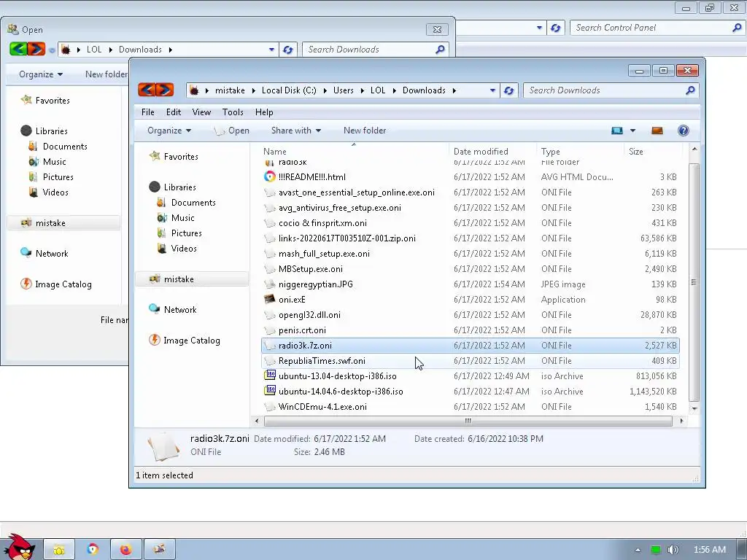
Task: Click the Open toolbar button
Action: (x=231, y=131)
